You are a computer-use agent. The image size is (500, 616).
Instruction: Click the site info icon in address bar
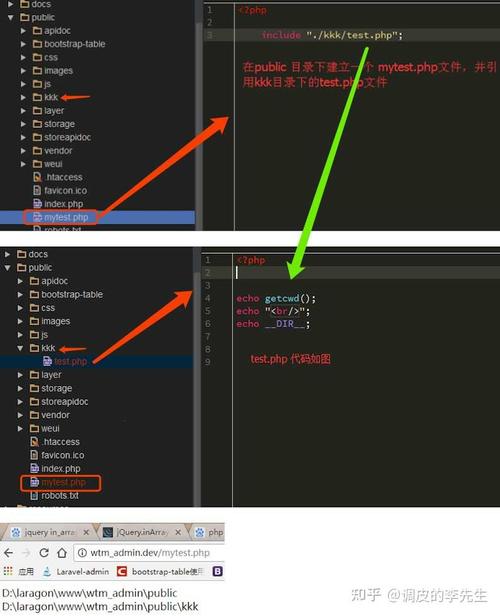(82, 553)
